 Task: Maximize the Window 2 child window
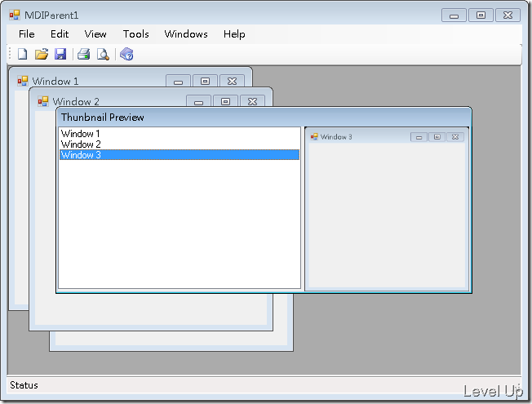(x=225, y=101)
